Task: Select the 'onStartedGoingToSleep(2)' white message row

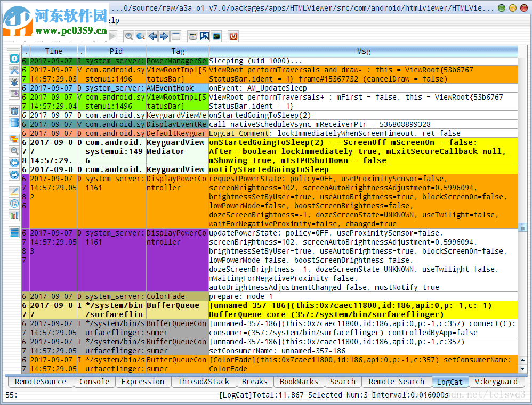Action: click(364, 115)
